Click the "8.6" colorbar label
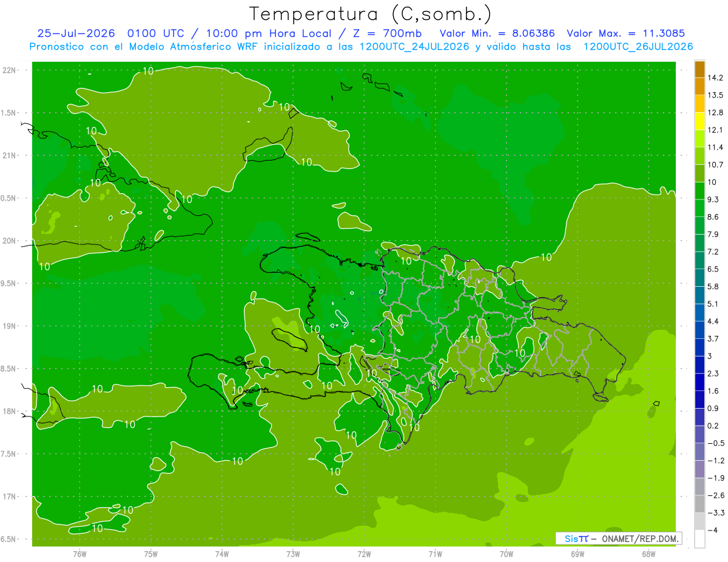This screenshot has width=728, height=562. 713,217
